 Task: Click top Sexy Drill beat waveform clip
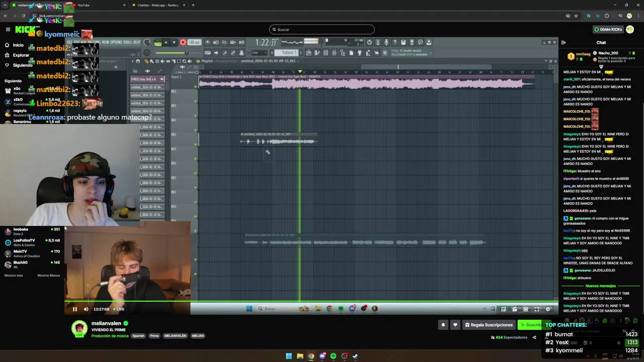point(366,83)
